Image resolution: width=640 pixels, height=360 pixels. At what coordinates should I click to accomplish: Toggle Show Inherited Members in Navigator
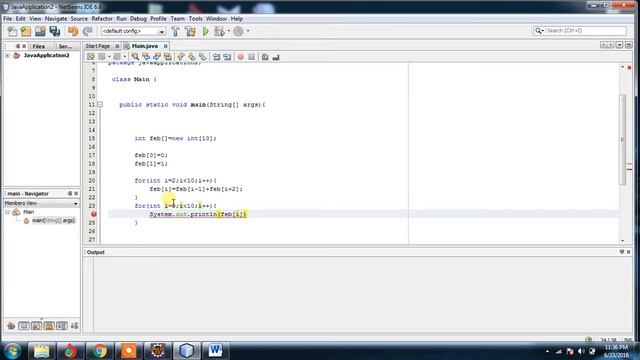11,325
